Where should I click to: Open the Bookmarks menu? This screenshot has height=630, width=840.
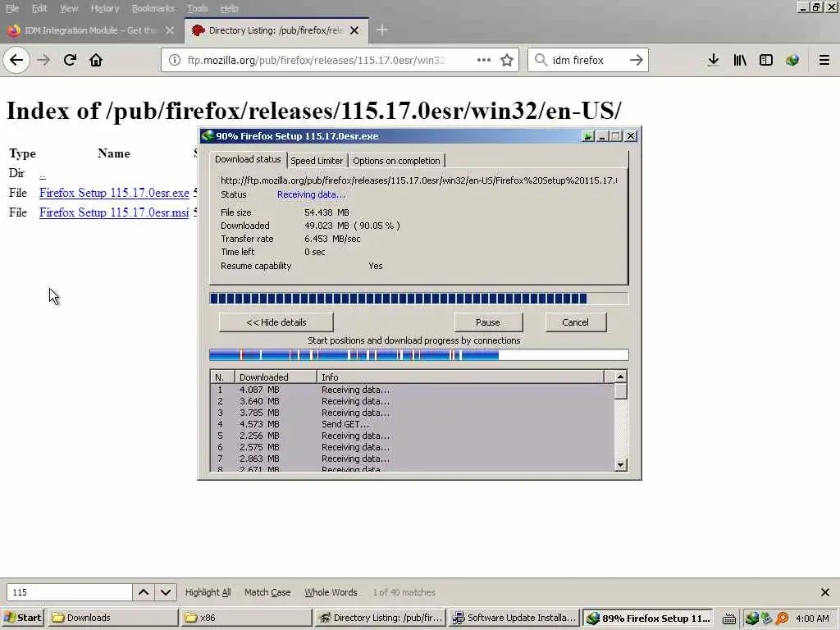(153, 8)
